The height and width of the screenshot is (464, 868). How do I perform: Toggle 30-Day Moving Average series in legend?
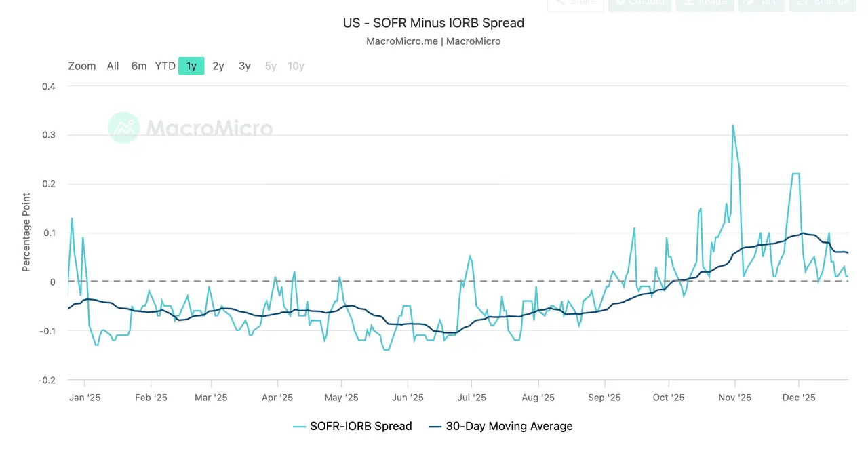click(509, 427)
